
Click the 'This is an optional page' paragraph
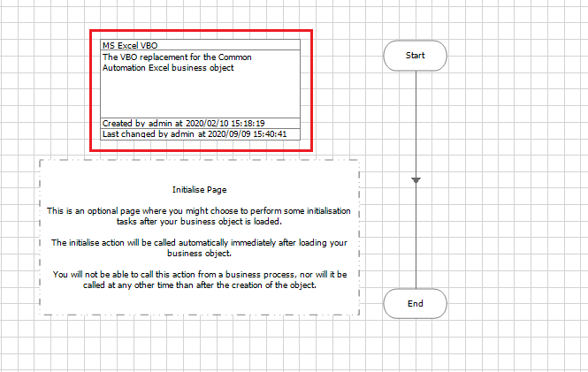(199, 216)
